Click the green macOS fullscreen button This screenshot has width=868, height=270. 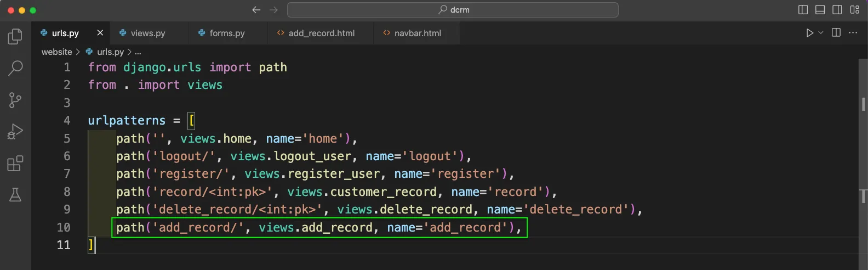33,10
